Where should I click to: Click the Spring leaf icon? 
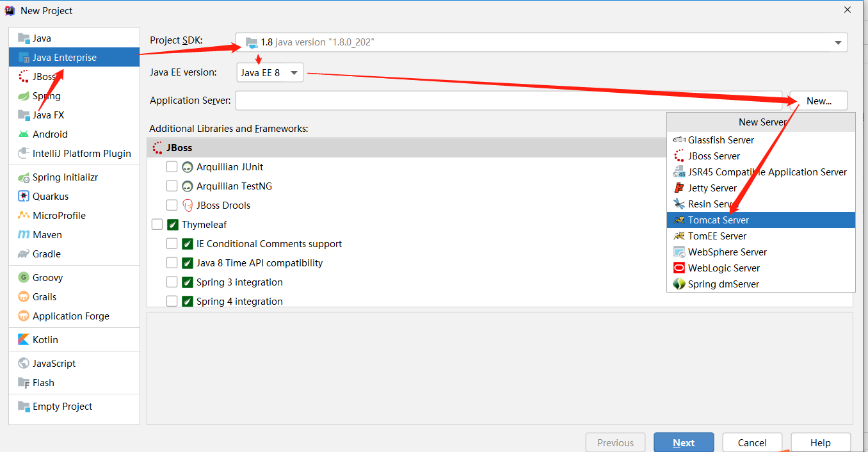click(x=24, y=96)
